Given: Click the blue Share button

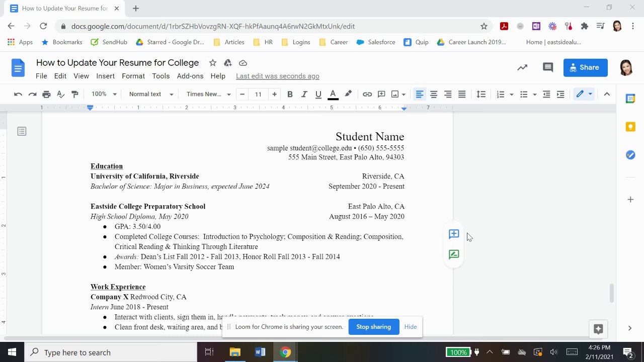Looking at the screenshot, I should click(586, 67).
